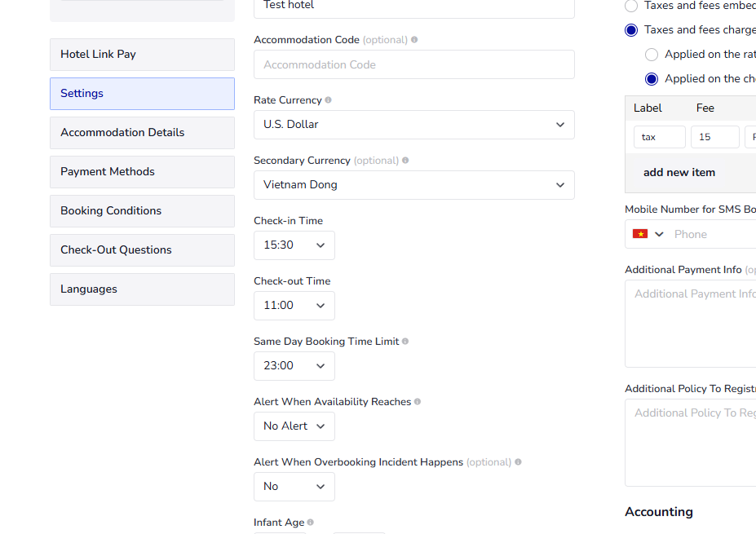The image size is (756, 534).
Task: Choose Applied on the rate radio button
Action: (x=652, y=55)
